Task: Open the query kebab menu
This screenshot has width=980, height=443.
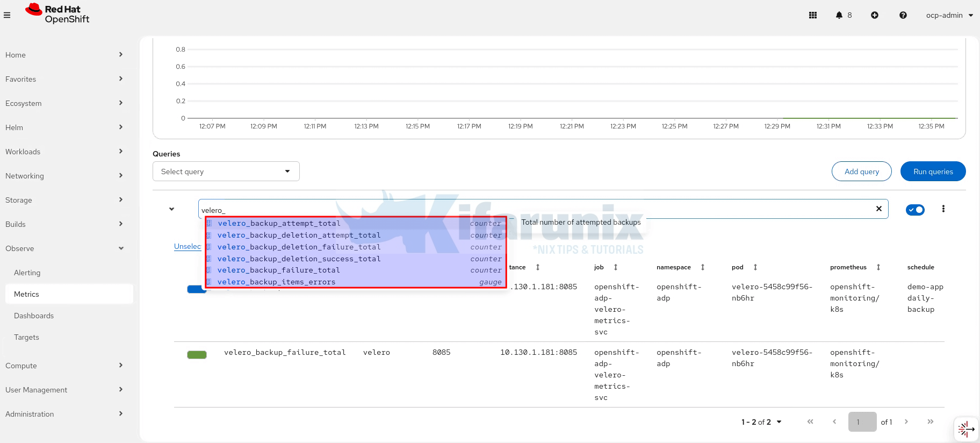Action: 943,209
